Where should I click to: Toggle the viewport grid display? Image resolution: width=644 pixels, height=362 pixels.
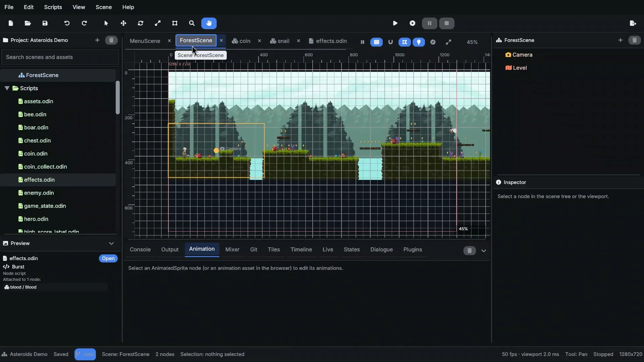377,42
